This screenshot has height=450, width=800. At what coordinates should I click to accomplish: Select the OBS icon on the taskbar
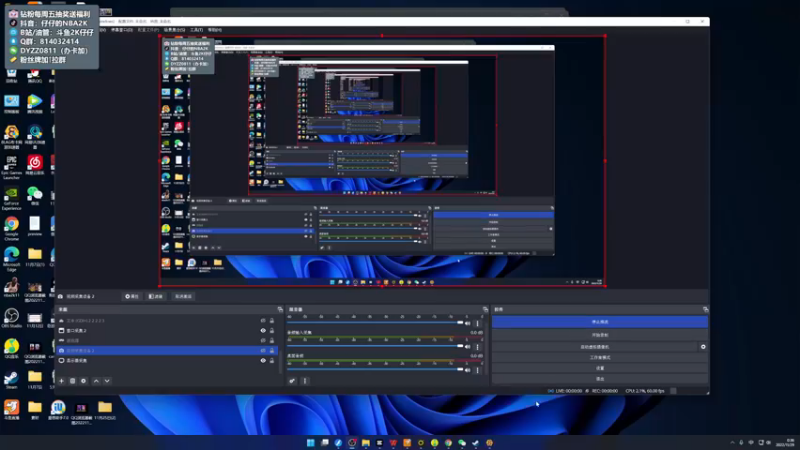click(x=352, y=443)
